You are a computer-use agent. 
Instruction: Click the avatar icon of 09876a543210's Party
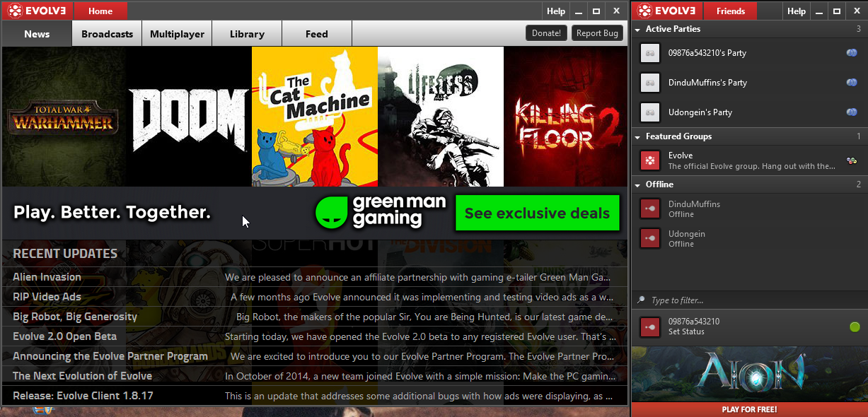[649, 53]
